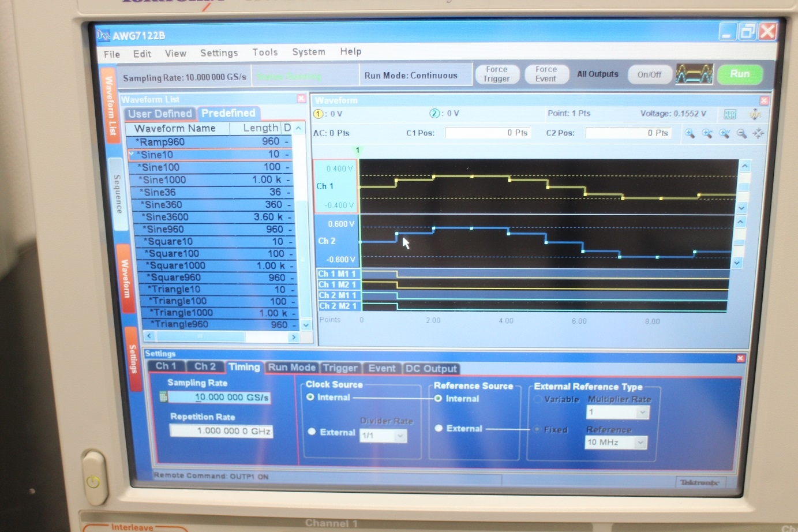The width and height of the screenshot is (798, 532).
Task: Switch to the Ch 2 settings tab
Action: tap(205, 366)
